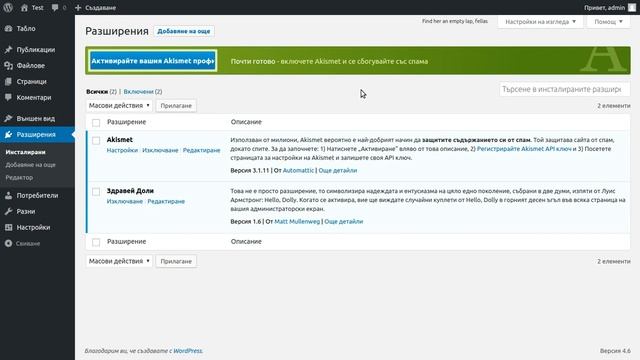Filter by Всички plugins tab

[x=97, y=91]
